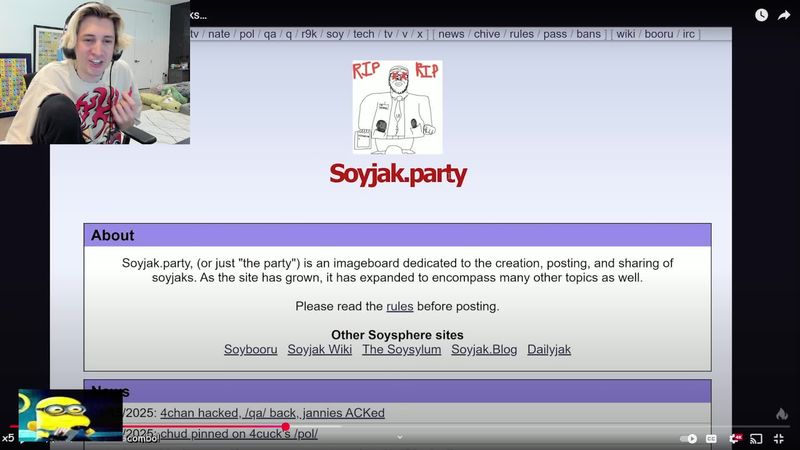This screenshot has width=800, height=450.
Task: Open the 'news' item in the top nav
Action: click(451, 34)
